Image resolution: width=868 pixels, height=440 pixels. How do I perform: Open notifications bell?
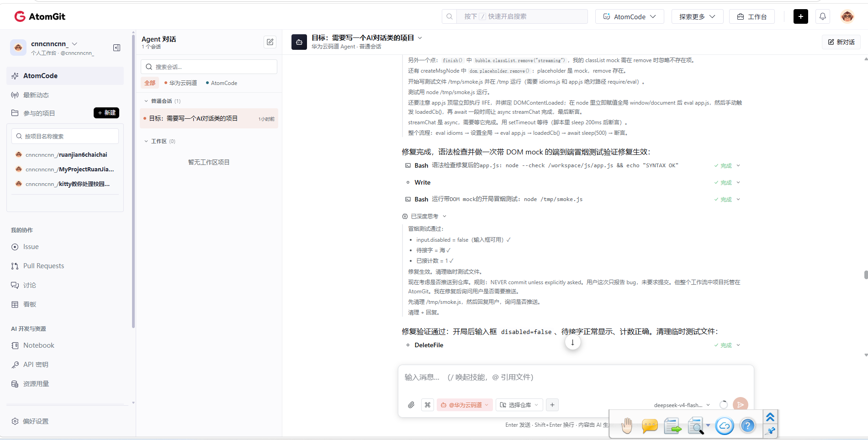point(823,16)
